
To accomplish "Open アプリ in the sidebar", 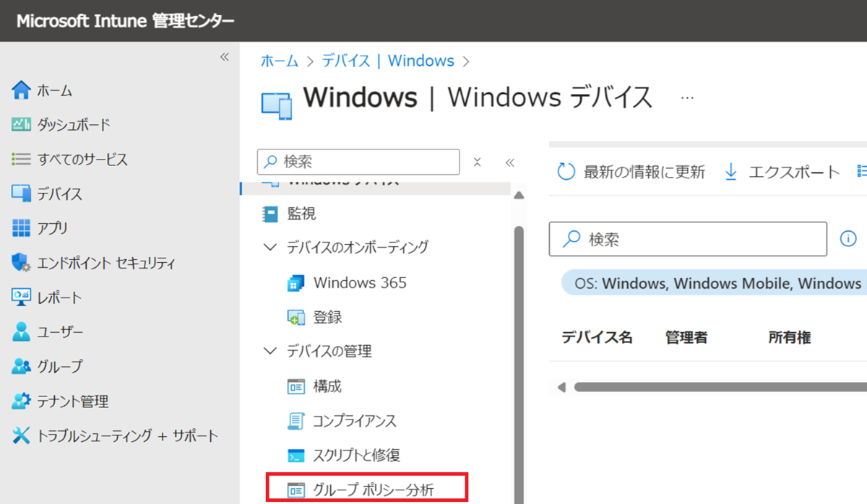I will 40,228.
